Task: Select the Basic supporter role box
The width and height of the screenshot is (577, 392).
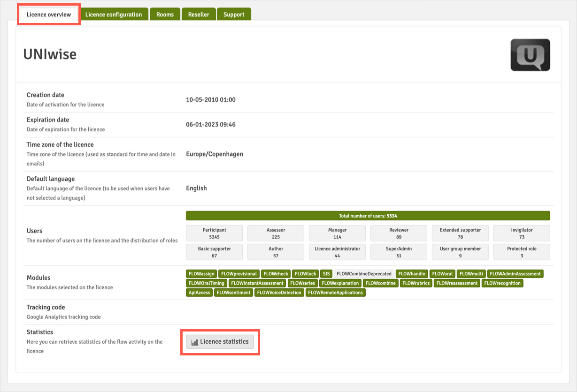Action: pos(214,252)
